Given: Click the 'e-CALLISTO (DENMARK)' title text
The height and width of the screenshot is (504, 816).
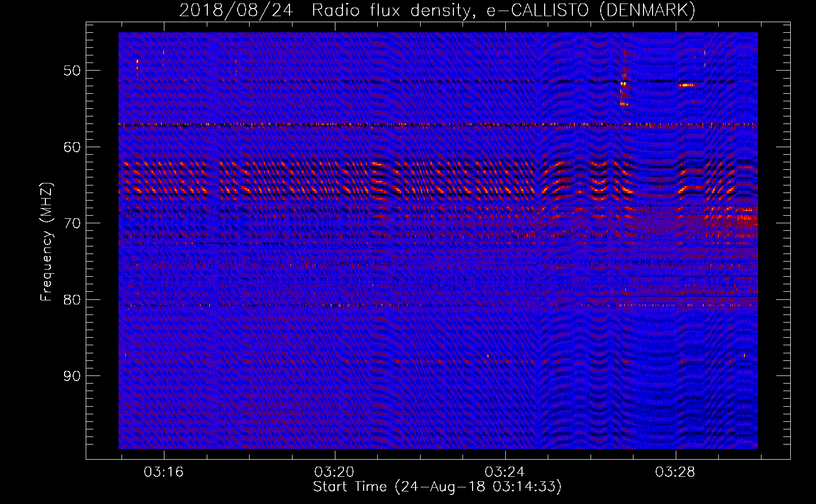Looking at the screenshot, I should pos(591,10).
